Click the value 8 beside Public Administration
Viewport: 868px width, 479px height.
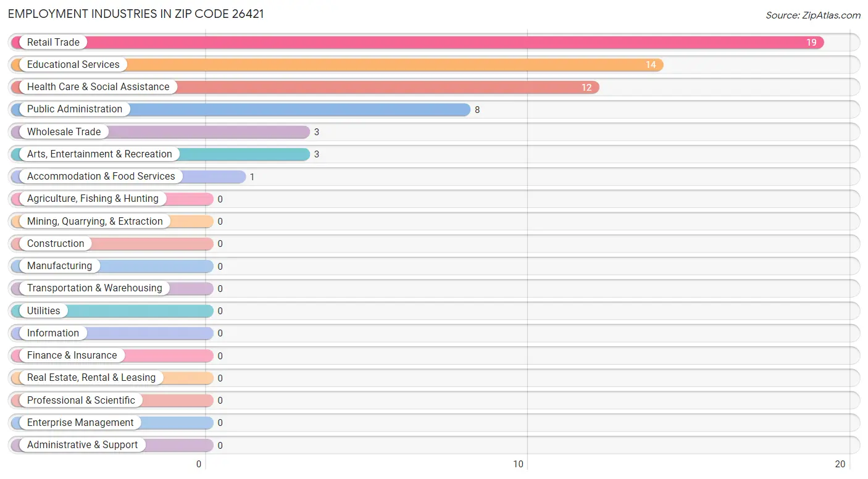(x=477, y=110)
